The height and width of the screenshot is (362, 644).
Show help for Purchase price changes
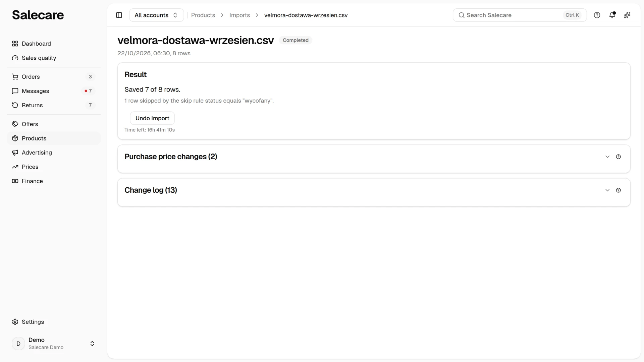click(619, 157)
